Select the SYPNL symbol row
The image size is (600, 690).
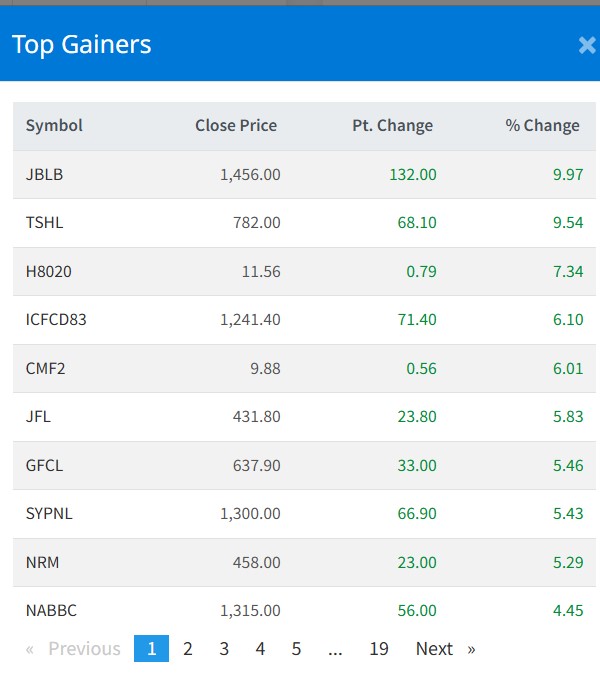click(x=49, y=514)
